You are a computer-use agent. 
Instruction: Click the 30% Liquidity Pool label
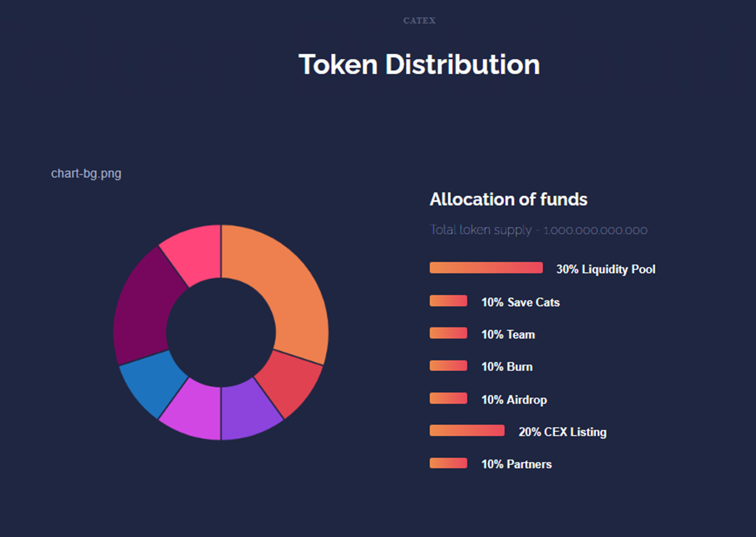(x=606, y=269)
